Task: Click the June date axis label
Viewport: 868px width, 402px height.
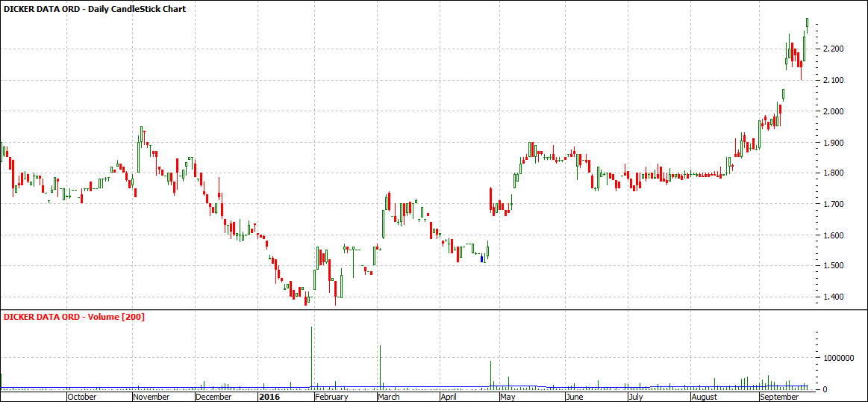Action: 575,397
